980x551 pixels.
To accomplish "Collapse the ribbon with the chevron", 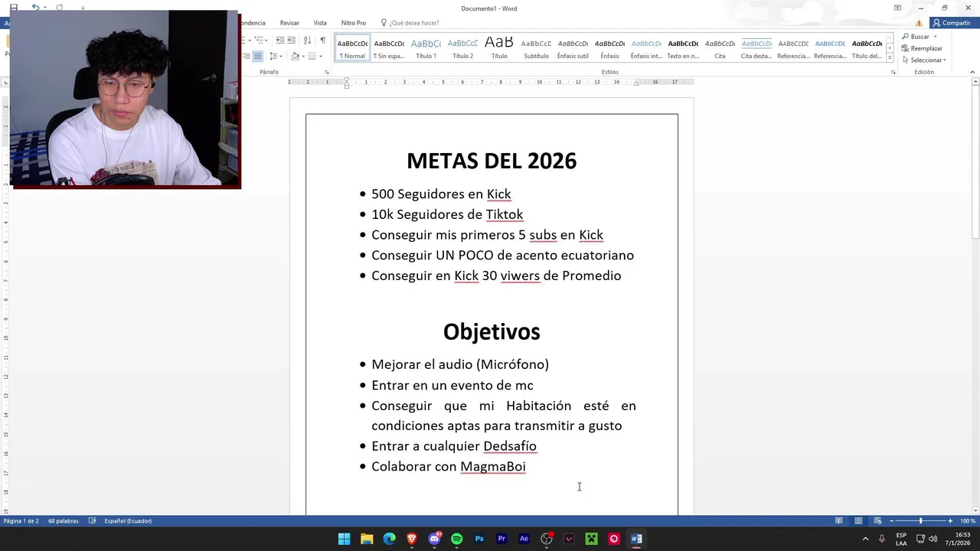I will tap(972, 72).
